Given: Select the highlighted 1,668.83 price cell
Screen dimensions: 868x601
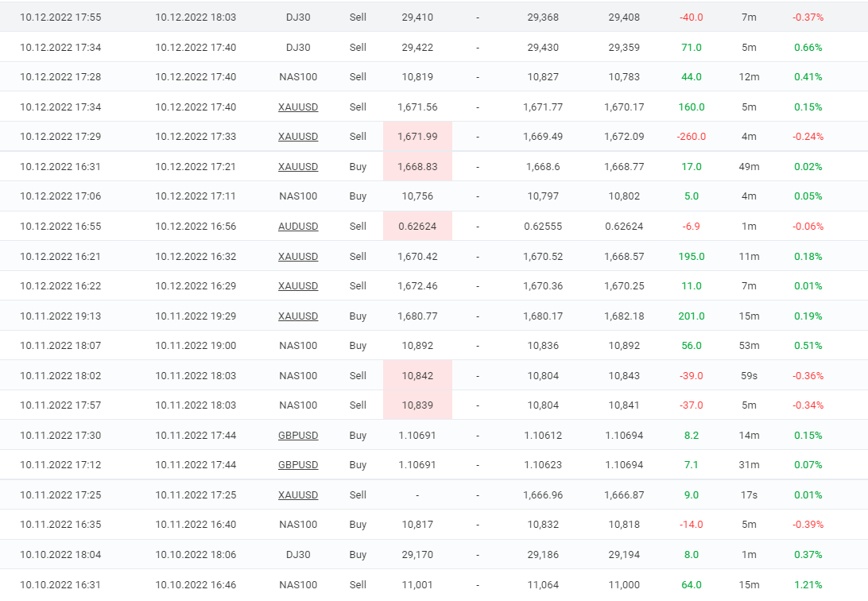Looking at the screenshot, I should (x=417, y=167).
